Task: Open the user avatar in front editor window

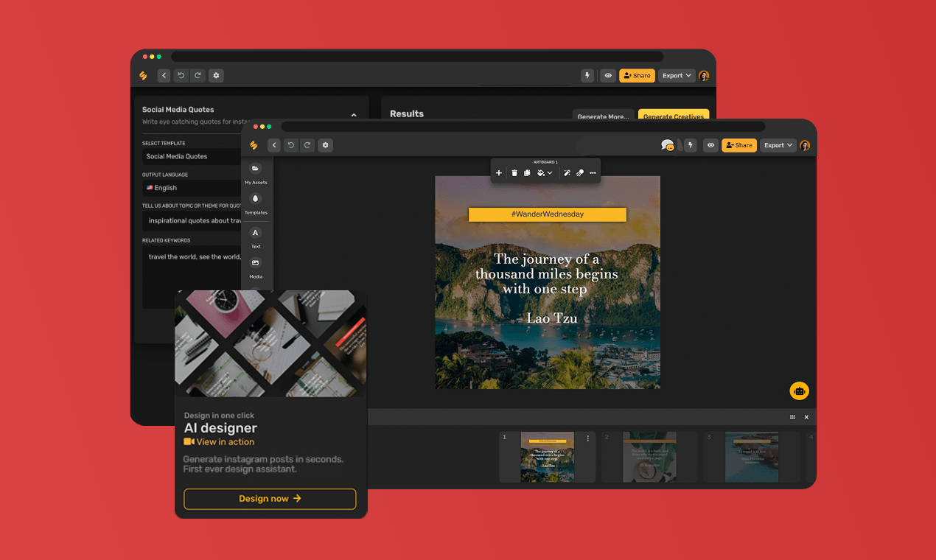Action: [x=805, y=145]
